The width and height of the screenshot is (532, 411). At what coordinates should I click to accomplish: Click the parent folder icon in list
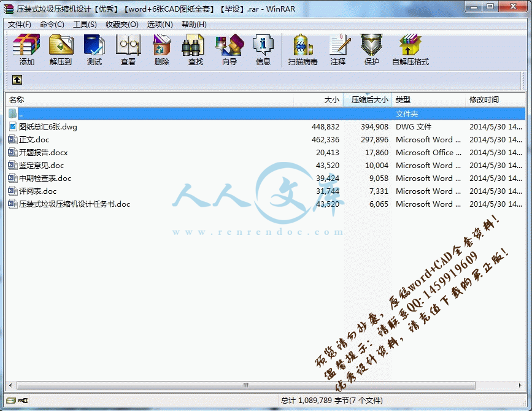coord(12,113)
